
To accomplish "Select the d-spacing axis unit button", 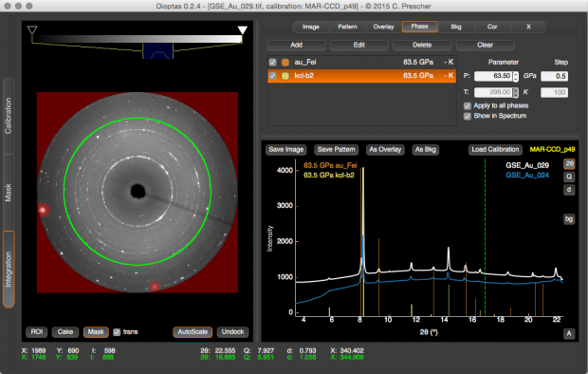I will pyautogui.click(x=569, y=190).
